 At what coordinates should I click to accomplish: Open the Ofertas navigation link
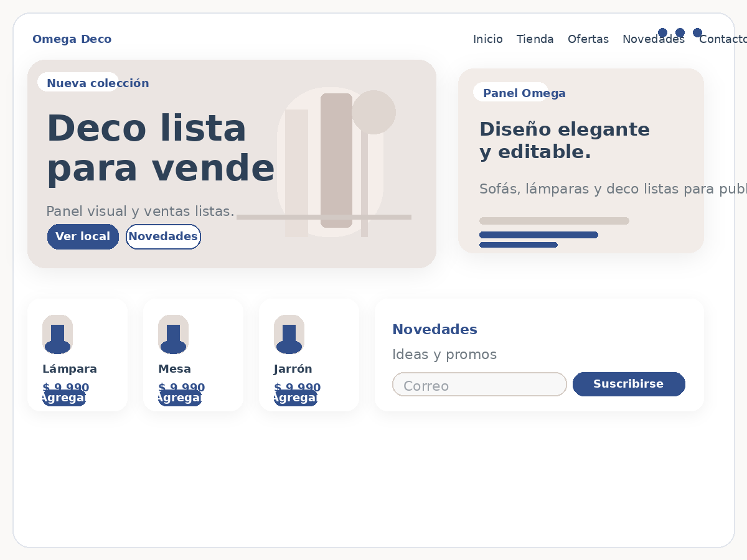(588, 39)
